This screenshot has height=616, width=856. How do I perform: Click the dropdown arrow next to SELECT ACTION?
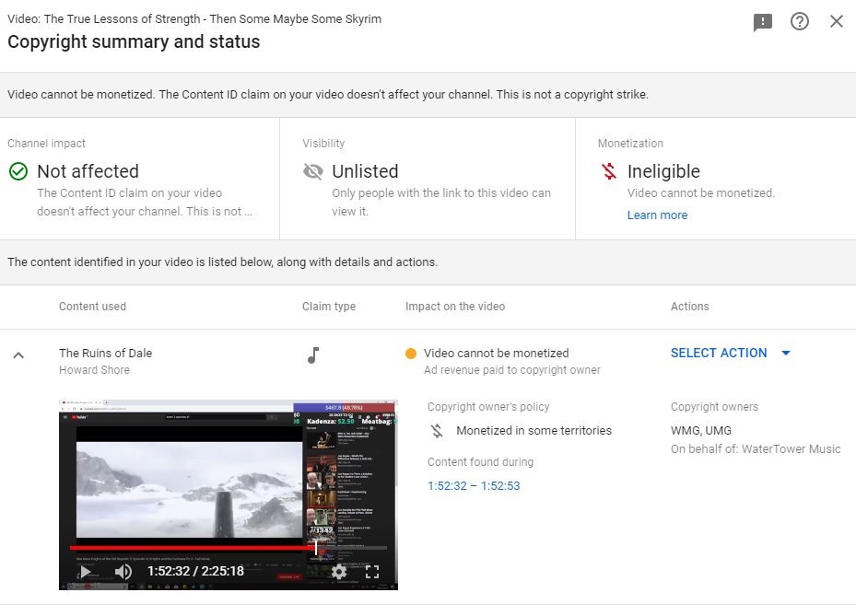tap(786, 353)
